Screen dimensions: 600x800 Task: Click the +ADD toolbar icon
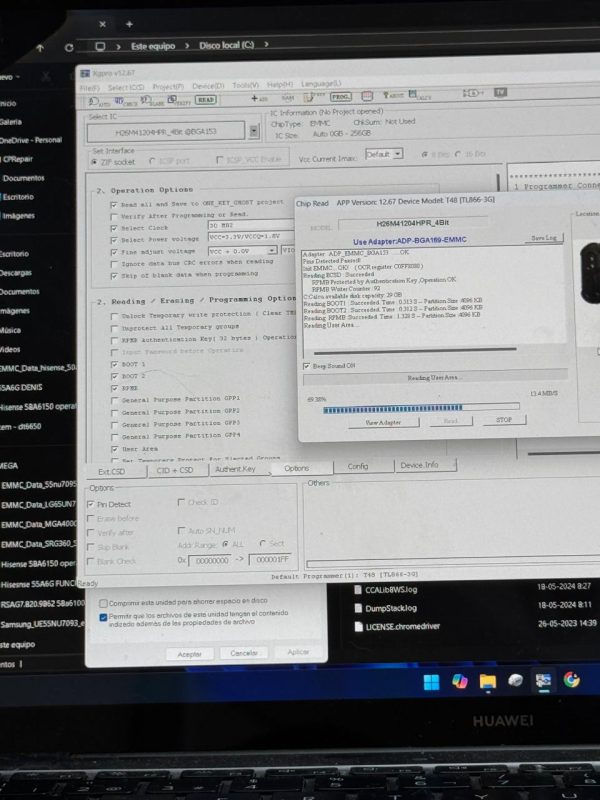(260, 98)
